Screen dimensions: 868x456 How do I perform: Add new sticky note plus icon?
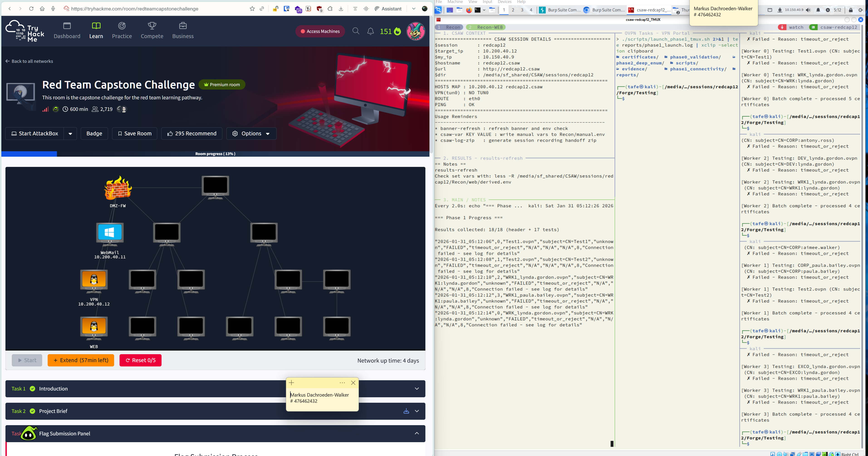point(292,383)
